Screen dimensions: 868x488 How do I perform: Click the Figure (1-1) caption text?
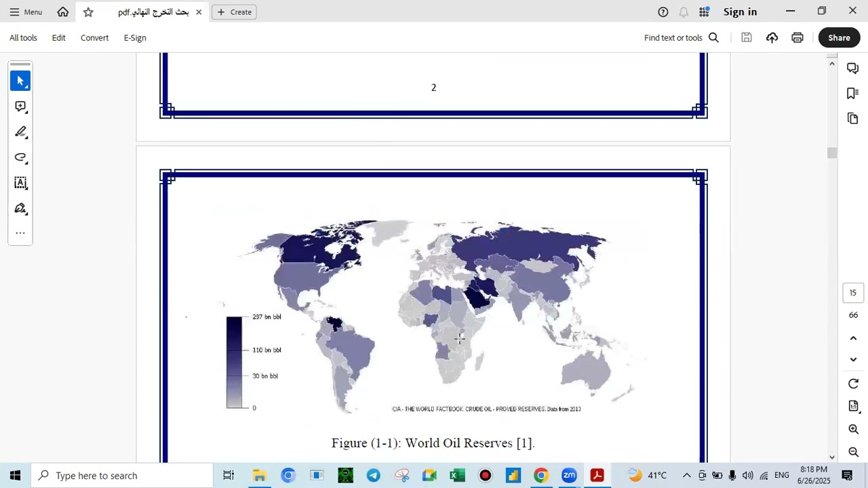[x=433, y=443]
